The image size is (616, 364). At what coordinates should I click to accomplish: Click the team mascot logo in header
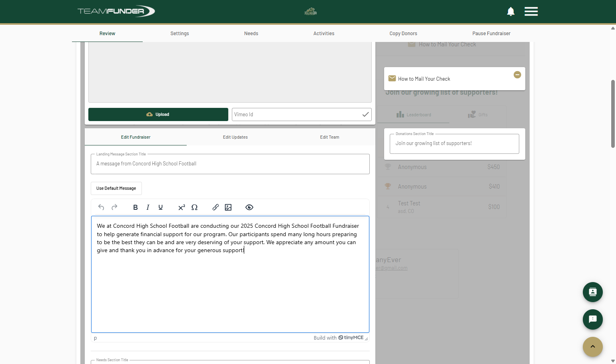tap(311, 11)
